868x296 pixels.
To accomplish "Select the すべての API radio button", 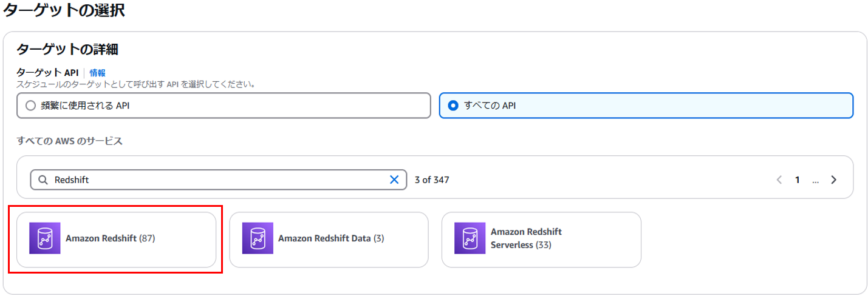I will pyautogui.click(x=453, y=106).
